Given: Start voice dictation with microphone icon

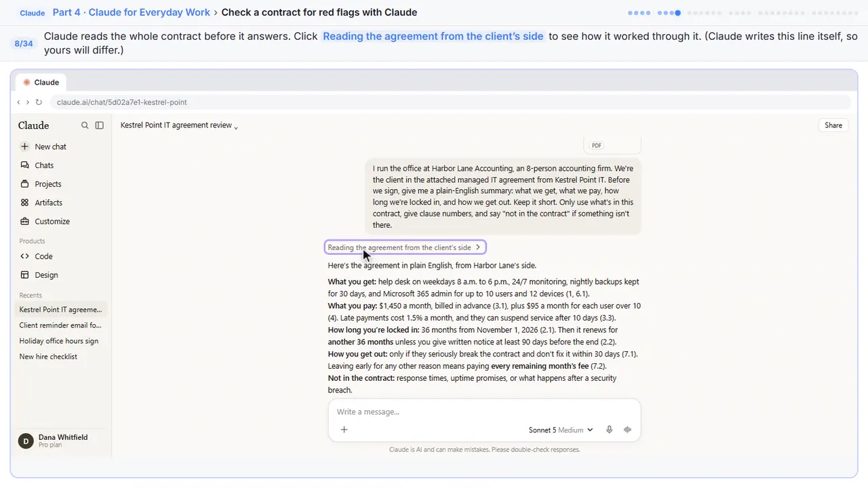Looking at the screenshot, I should coord(610,430).
